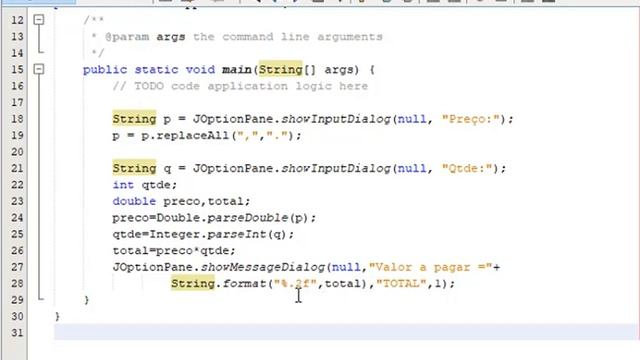Click "parseDouble" on line 24
The height and width of the screenshot is (360, 640).
[247, 218]
